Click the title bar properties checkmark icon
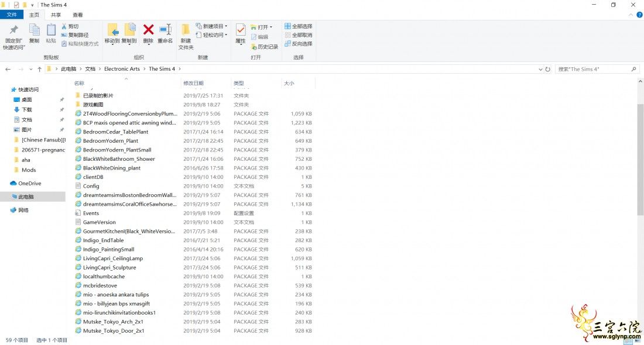This screenshot has width=644, height=345. pyautogui.click(x=16, y=5)
